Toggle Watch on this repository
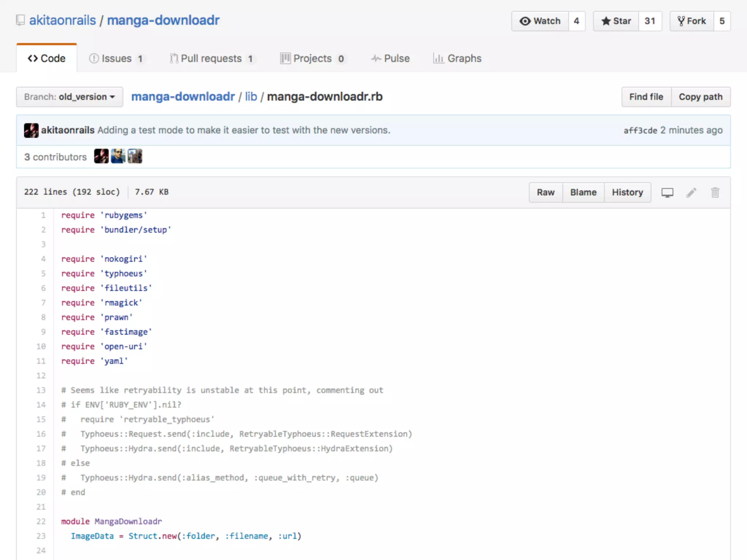Screen dimensions: 747x560 540,21
